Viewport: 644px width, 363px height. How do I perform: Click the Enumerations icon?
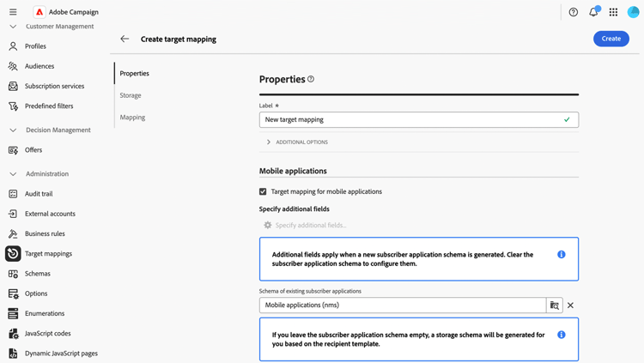tap(13, 313)
